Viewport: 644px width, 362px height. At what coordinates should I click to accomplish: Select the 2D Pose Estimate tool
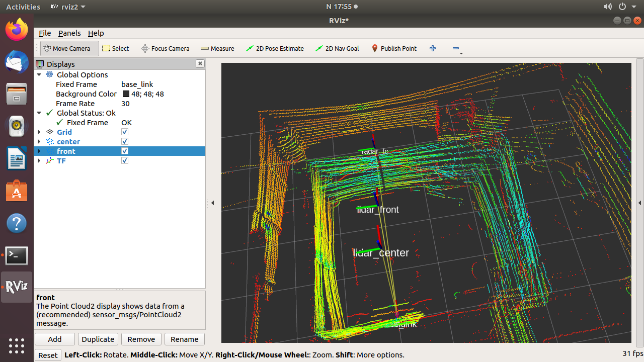[275, 48]
